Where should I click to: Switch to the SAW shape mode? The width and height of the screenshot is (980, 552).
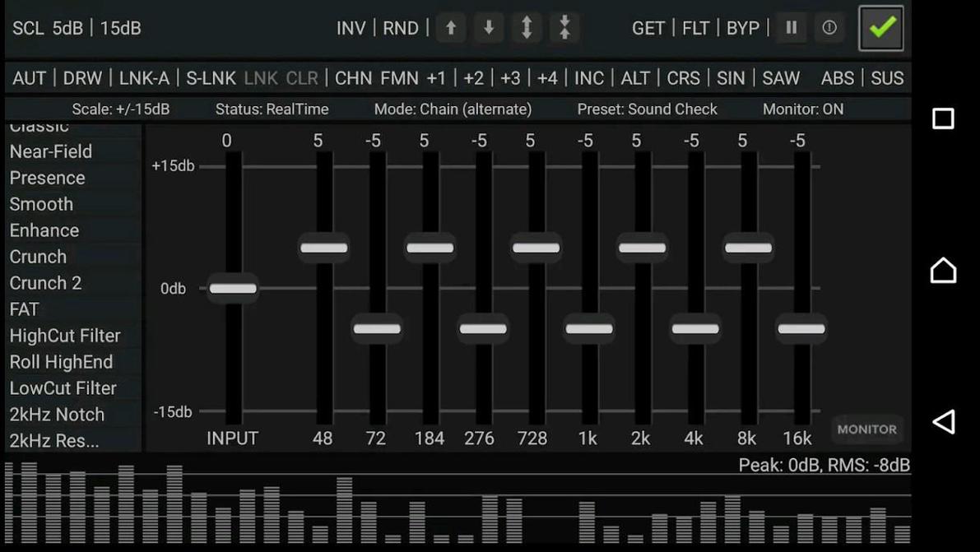pyautogui.click(x=781, y=78)
